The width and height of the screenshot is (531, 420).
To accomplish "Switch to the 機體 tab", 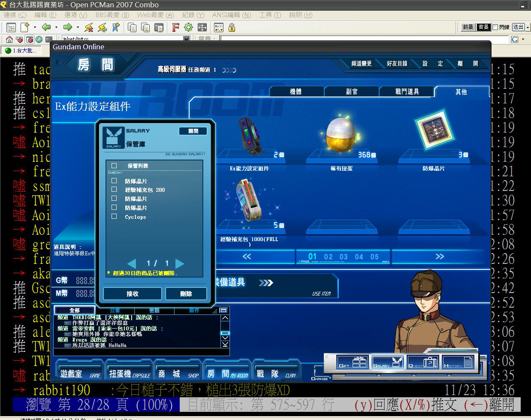I will click(296, 91).
